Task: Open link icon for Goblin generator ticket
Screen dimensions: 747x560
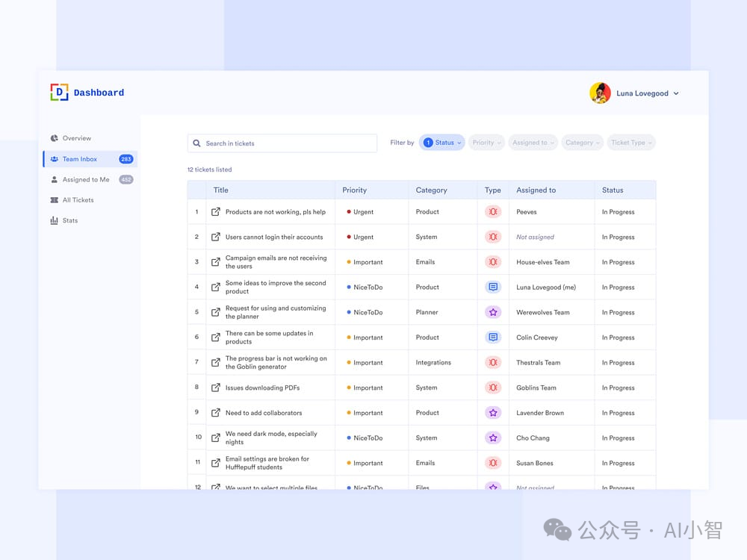Action: click(x=216, y=362)
